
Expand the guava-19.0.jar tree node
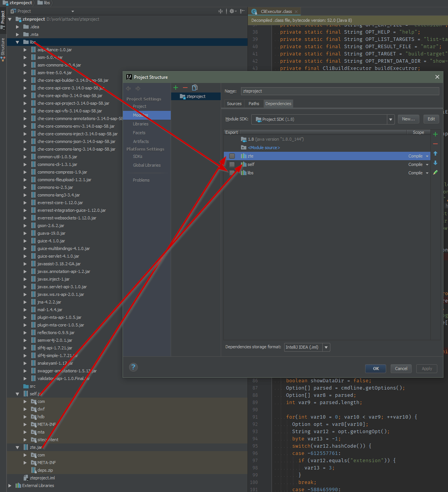tap(25, 233)
